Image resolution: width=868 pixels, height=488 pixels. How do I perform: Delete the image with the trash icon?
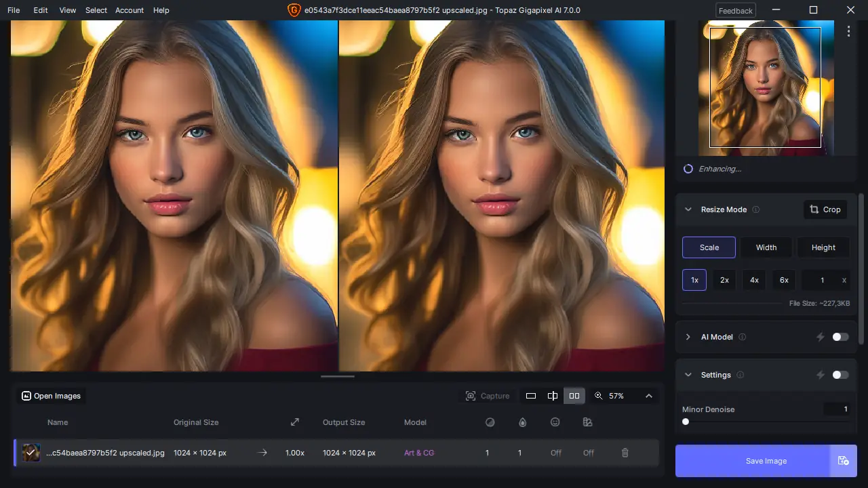click(625, 453)
